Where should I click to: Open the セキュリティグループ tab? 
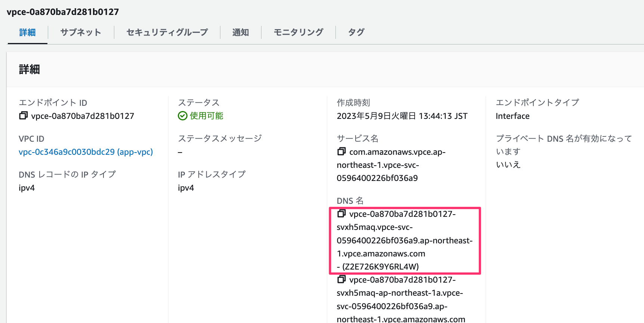point(167,33)
